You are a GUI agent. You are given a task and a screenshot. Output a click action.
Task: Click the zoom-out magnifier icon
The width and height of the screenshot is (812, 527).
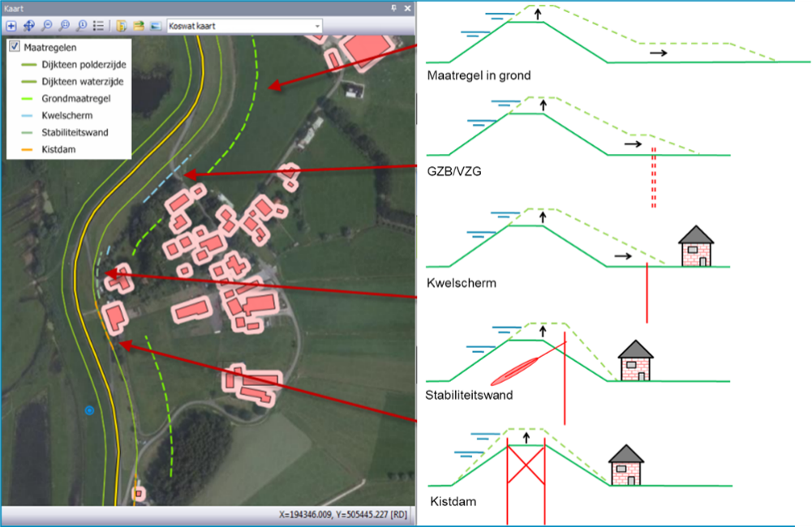tap(46, 25)
